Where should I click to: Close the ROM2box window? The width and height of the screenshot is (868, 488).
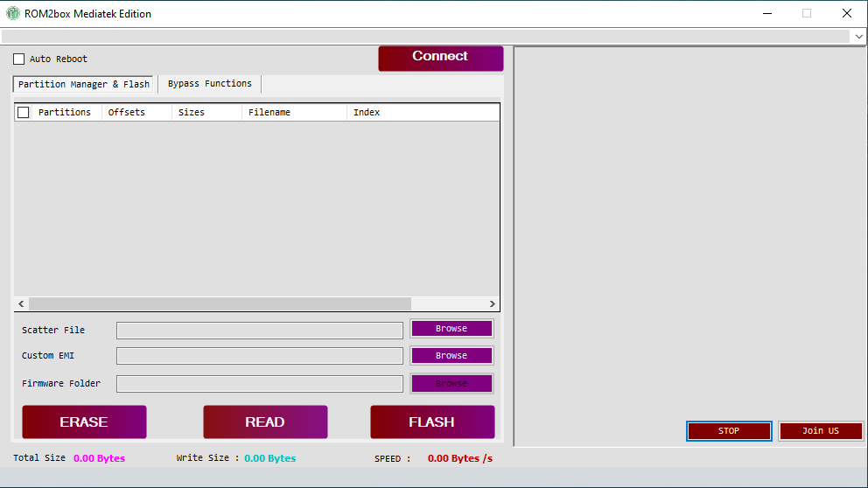pyautogui.click(x=847, y=13)
